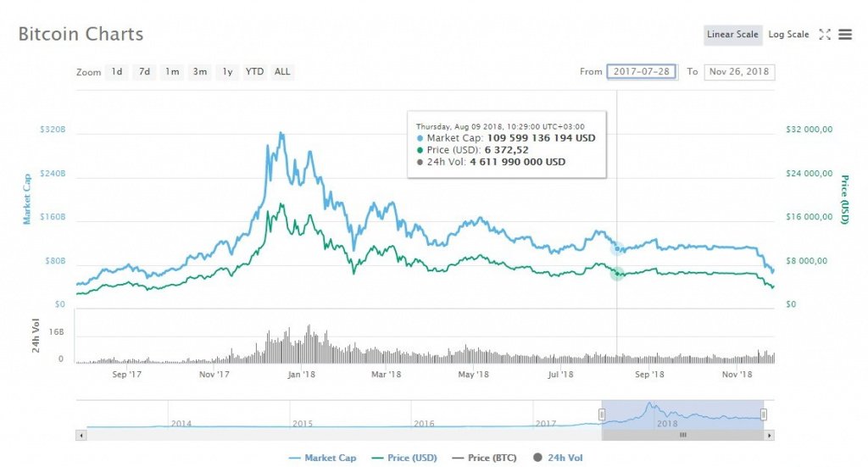
Task: Select the 1m zoom range
Action: (x=172, y=72)
